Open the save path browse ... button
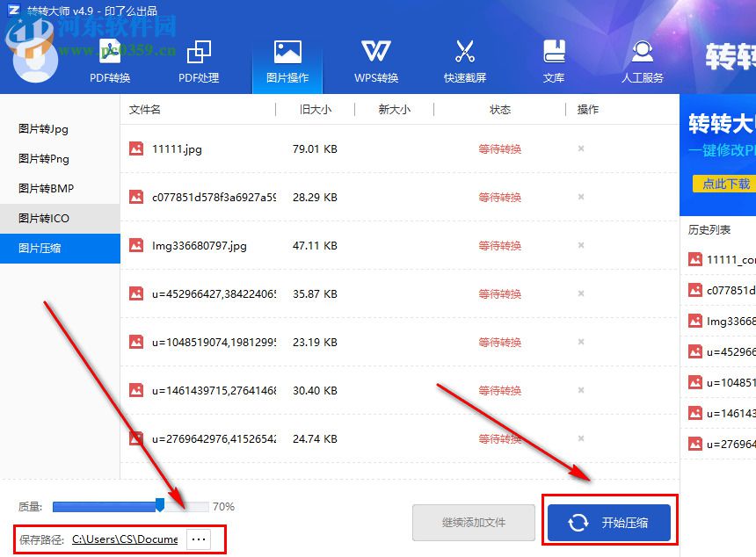 pos(199,539)
